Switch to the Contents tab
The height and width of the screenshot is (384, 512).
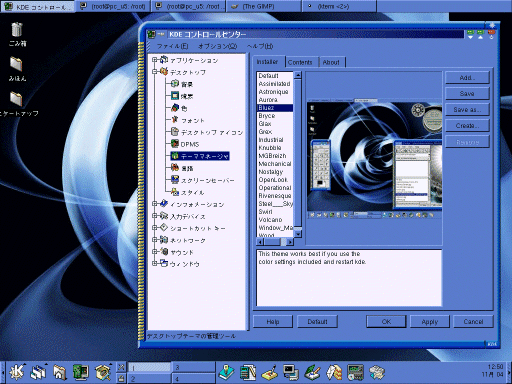300,62
